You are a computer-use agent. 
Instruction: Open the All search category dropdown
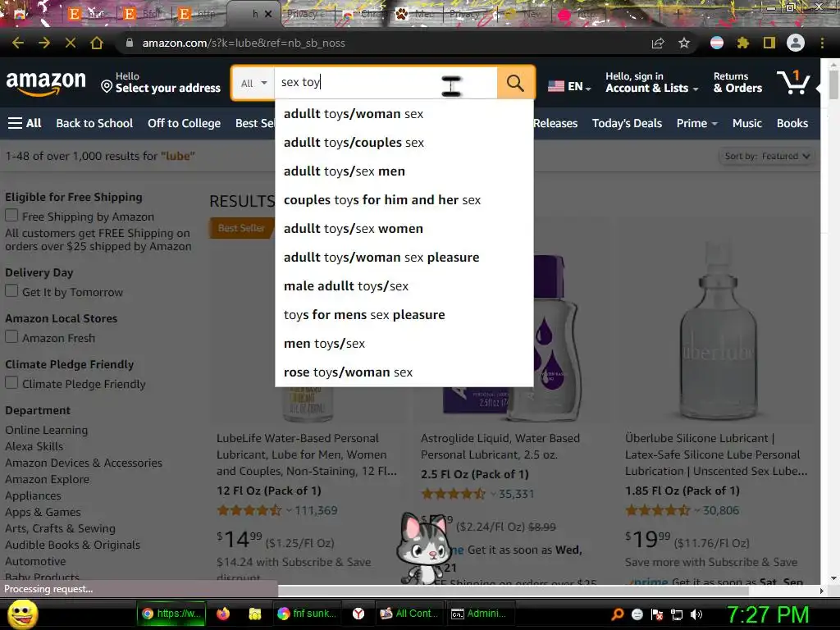pos(253,83)
